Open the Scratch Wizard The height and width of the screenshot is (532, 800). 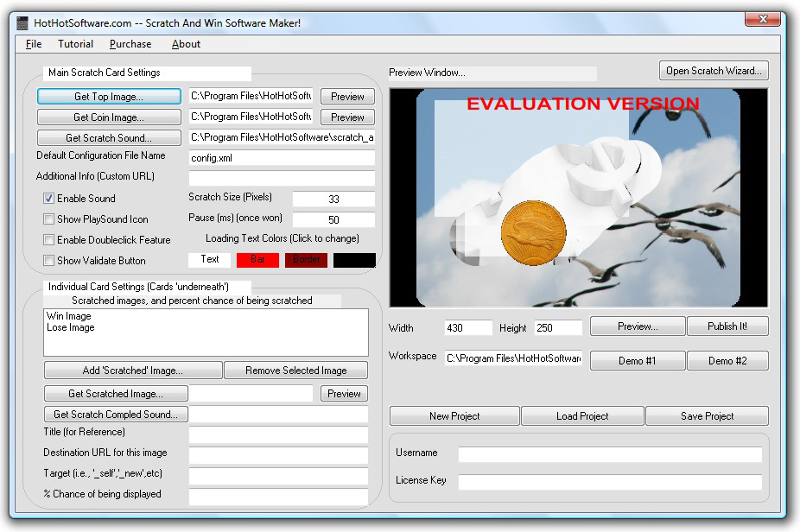point(714,71)
